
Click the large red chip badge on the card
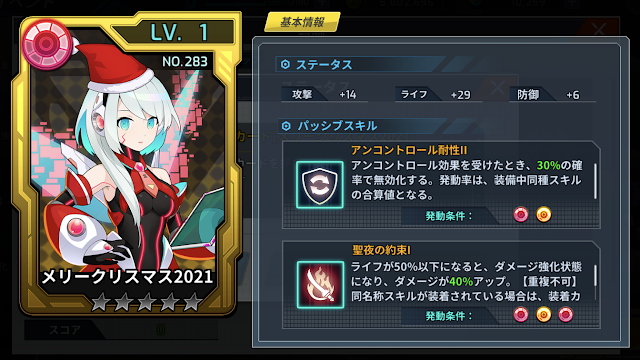(47, 44)
